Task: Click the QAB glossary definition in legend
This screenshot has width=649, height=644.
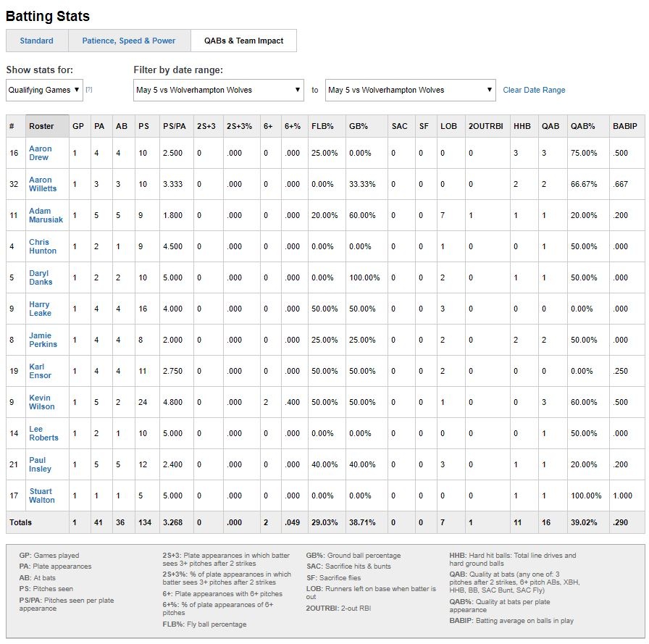Action: [514, 582]
